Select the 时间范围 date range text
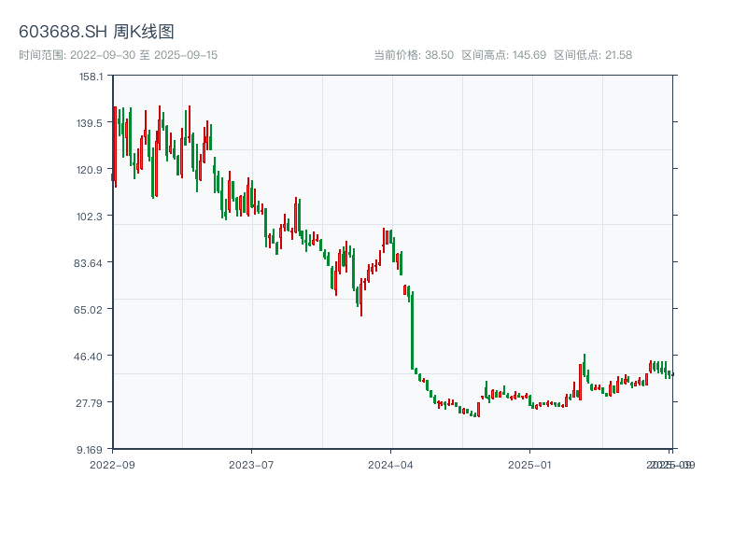The height and width of the screenshot is (560, 747). (118, 55)
